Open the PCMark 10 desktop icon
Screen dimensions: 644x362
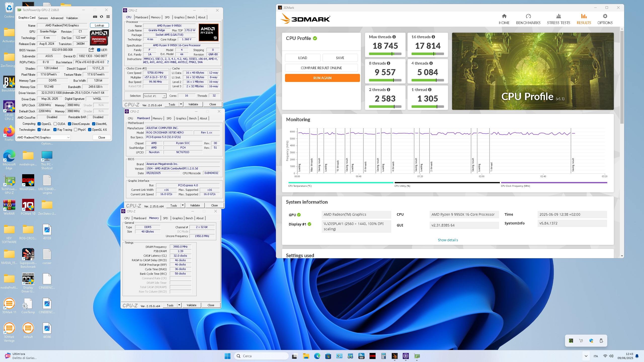pyautogui.click(x=28, y=207)
